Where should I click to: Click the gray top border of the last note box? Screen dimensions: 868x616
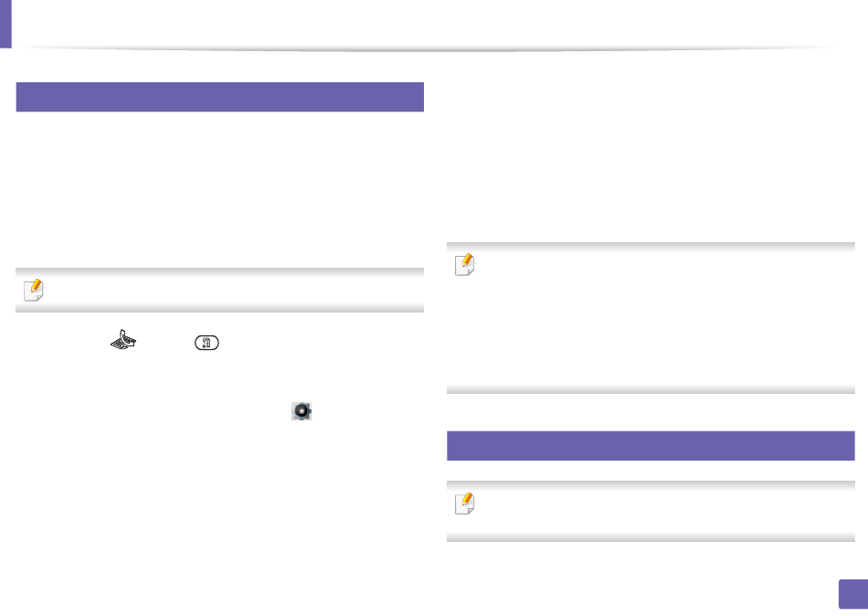(651, 484)
